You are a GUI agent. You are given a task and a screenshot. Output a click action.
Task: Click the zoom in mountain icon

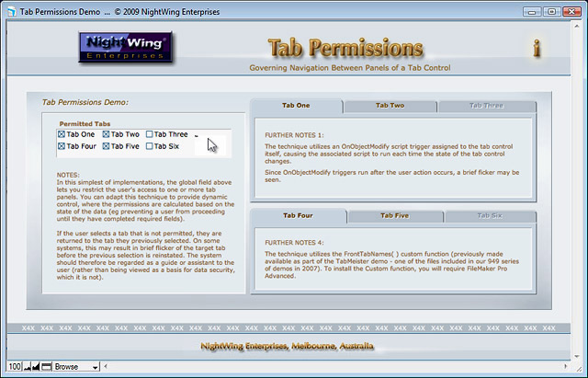tap(36, 367)
